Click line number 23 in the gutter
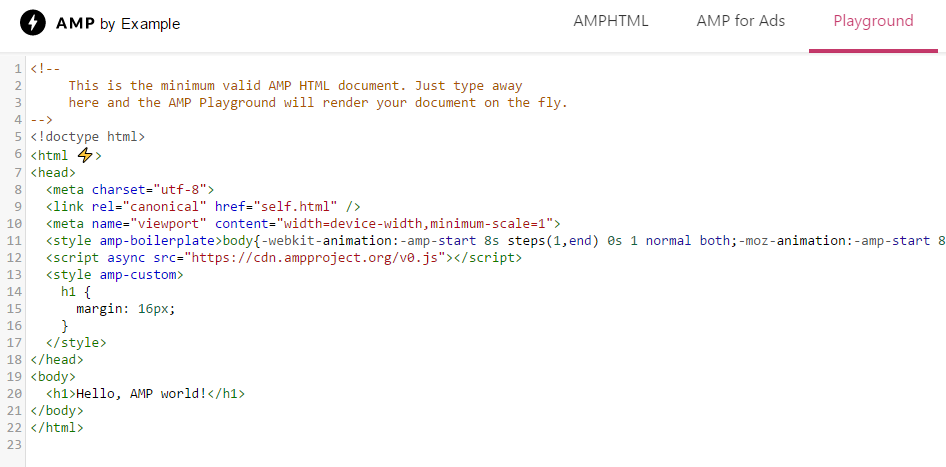The height and width of the screenshot is (467, 946). (16, 445)
